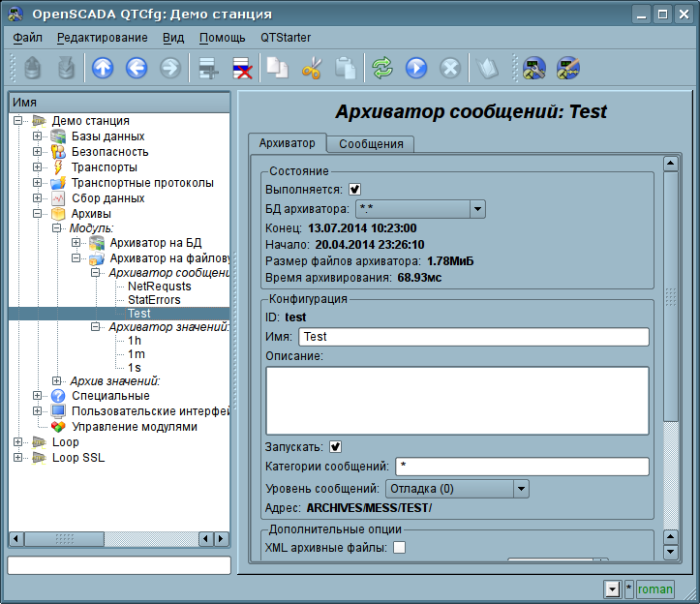Select StatErrors archiver in the tree
Viewport: 700px width, 604px height.
pyautogui.click(x=154, y=299)
